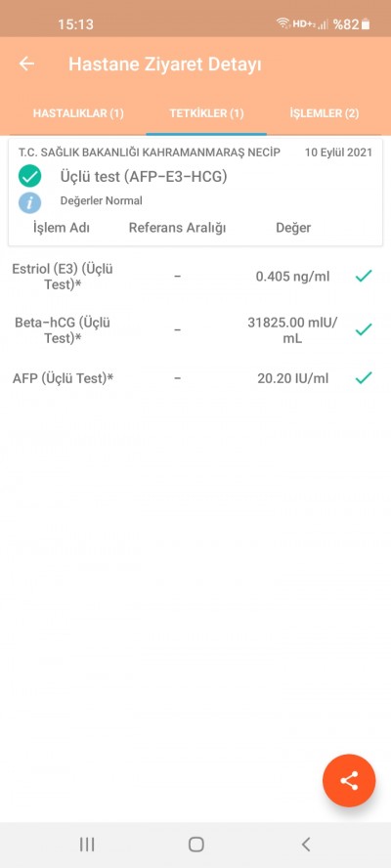
Task: Tap the green checkmark beside Üçlü test
Action: (x=30, y=177)
